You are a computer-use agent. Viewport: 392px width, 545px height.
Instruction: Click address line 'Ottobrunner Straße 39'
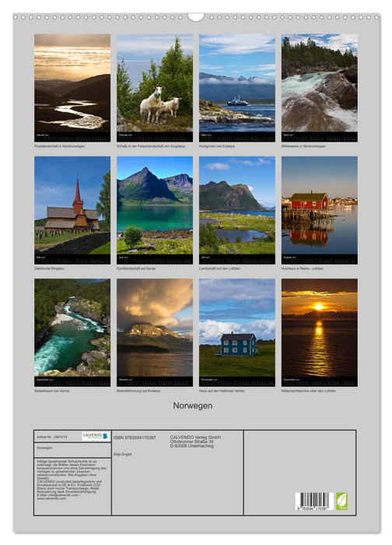pos(191,441)
